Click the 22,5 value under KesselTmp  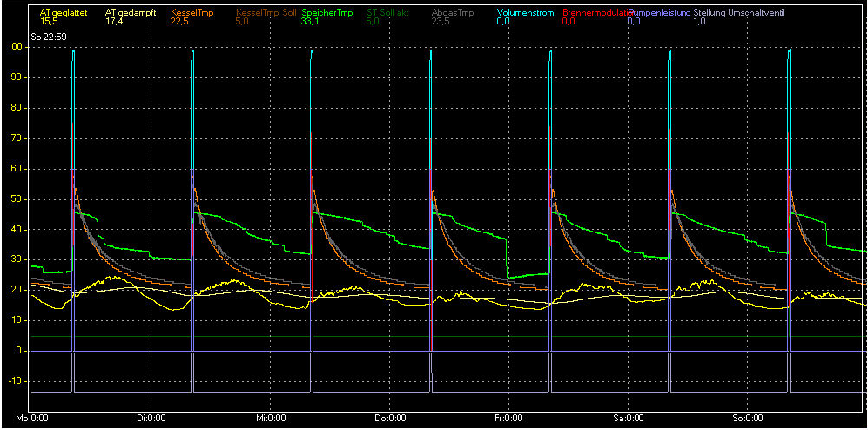pyautogui.click(x=178, y=21)
